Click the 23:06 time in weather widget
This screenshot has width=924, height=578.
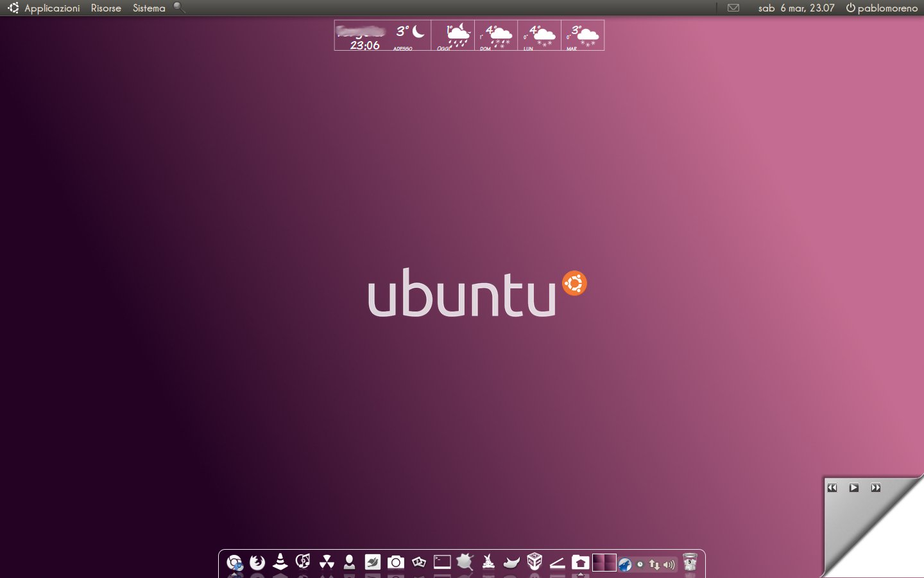(x=364, y=45)
